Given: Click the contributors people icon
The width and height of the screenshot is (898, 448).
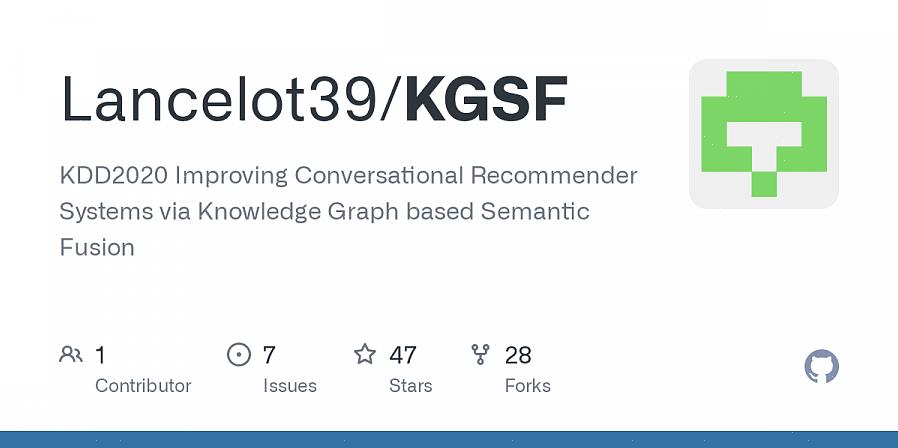Looking at the screenshot, I should (x=71, y=354).
